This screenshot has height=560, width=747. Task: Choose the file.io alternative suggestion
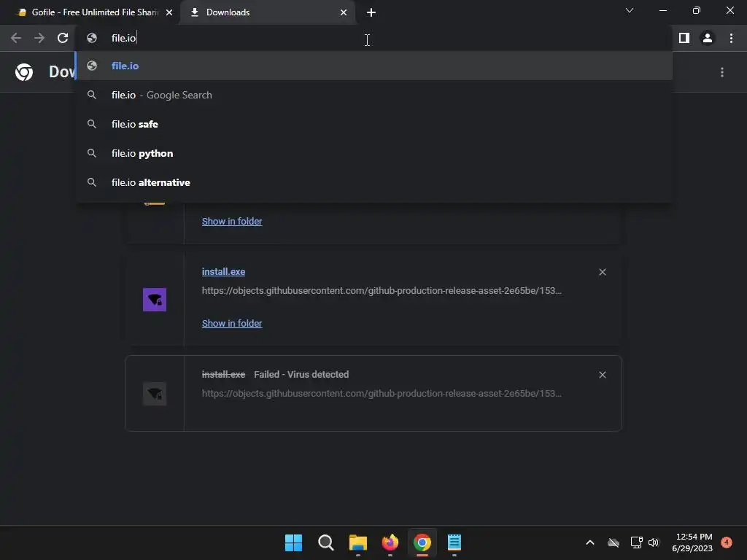coord(374,182)
